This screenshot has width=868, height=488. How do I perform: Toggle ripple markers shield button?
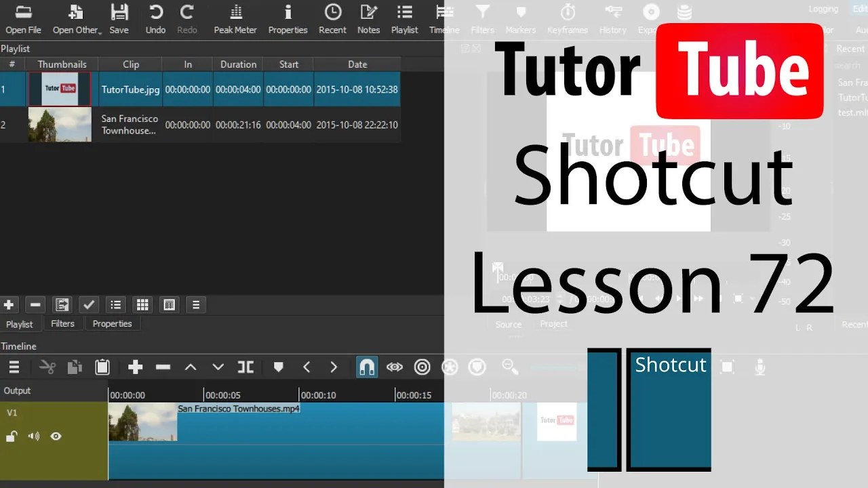[x=477, y=367]
